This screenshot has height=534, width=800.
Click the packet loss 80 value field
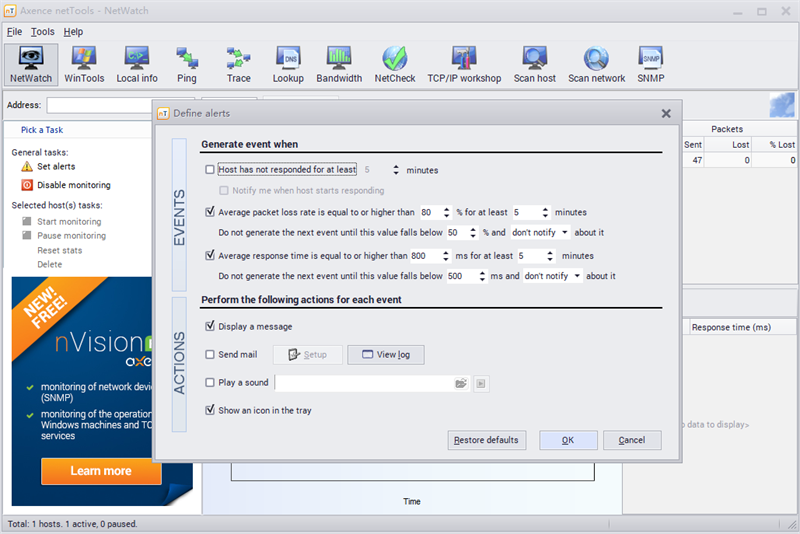(431, 212)
